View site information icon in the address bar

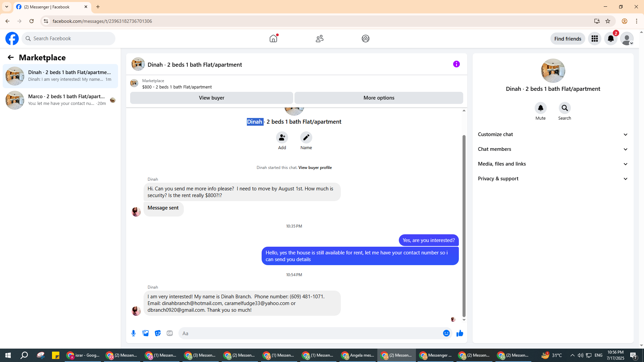tap(46, 21)
